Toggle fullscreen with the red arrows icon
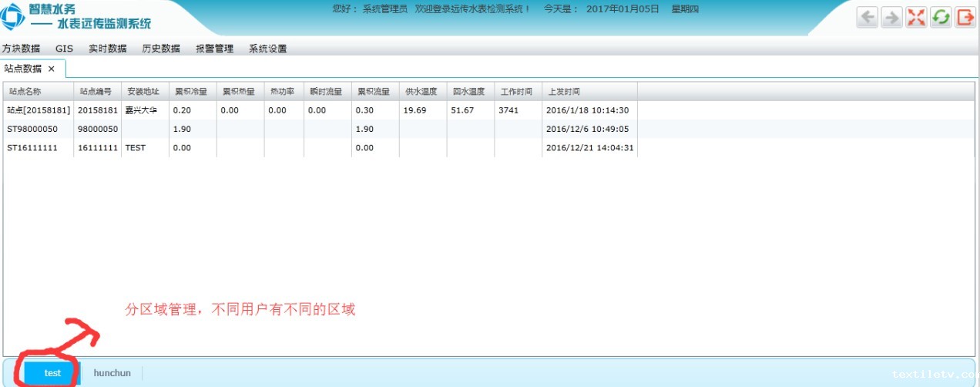 (916, 18)
